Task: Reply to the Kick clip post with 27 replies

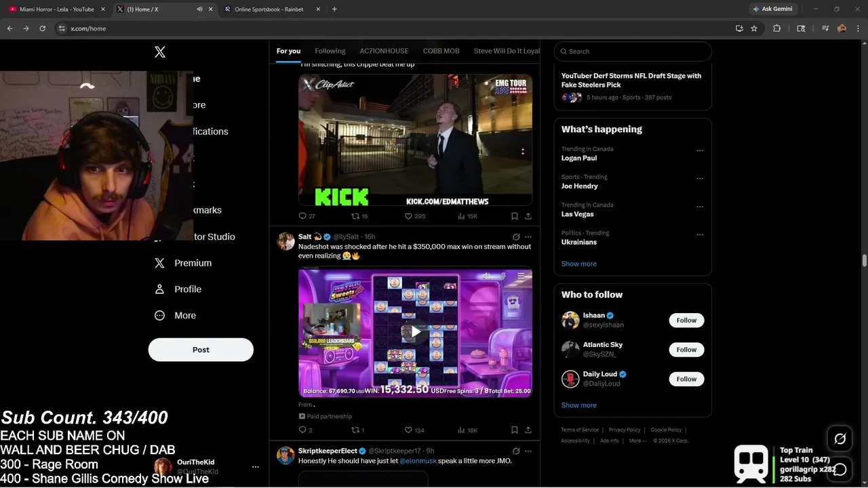Action: point(307,216)
